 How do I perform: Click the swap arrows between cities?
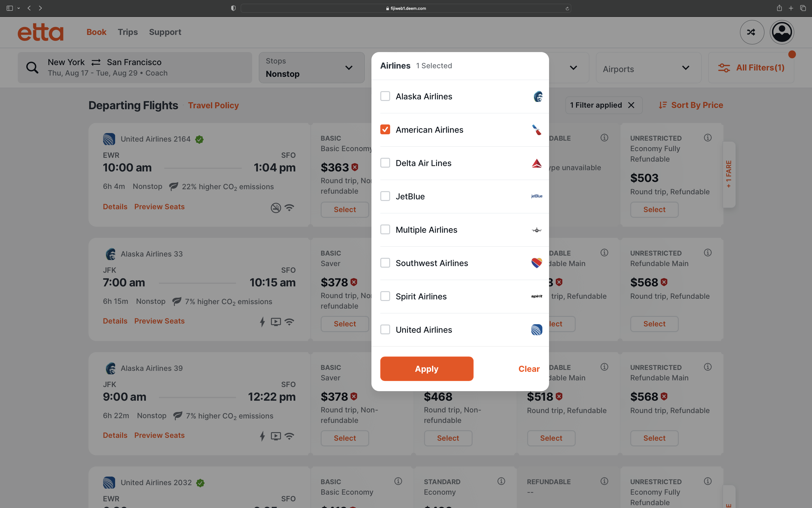96,62
